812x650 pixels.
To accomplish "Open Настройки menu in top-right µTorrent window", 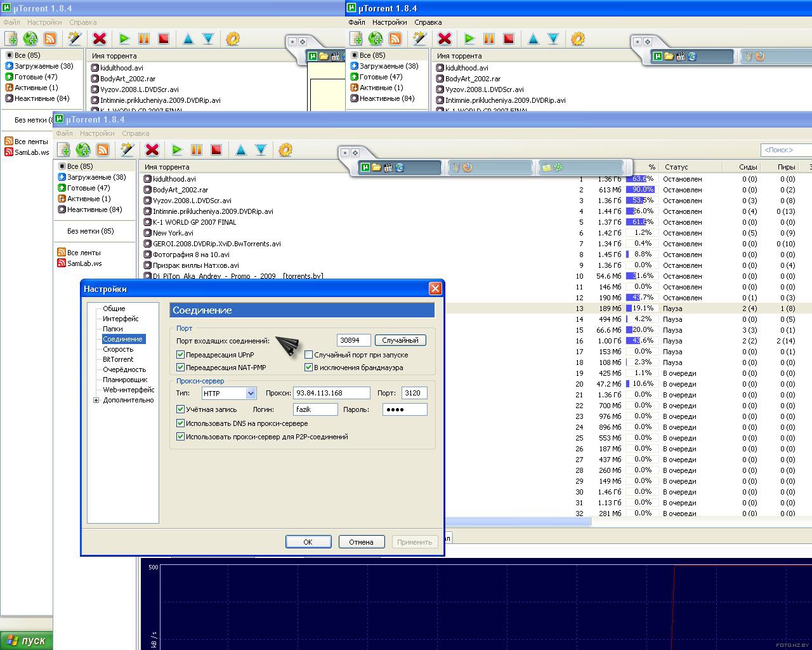I will (x=390, y=22).
